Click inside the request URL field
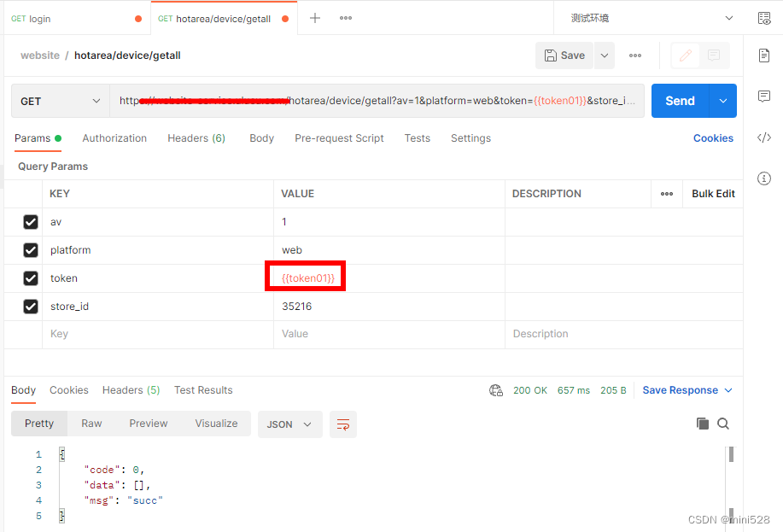Screen dimensions: 783x532 point(376,100)
